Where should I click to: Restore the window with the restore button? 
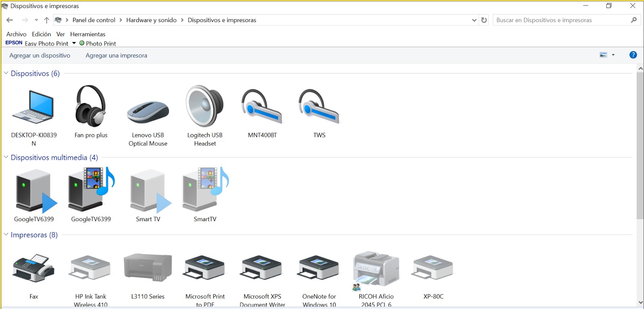click(609, 6)
